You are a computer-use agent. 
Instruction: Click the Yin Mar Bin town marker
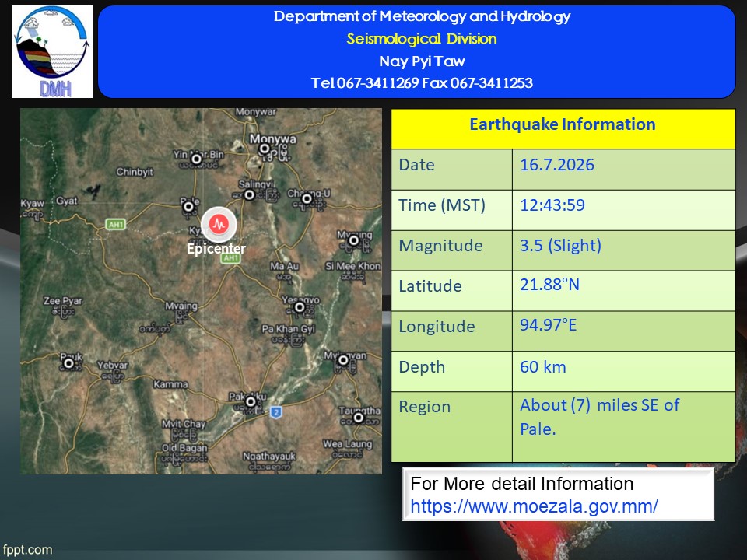[196, 159]
